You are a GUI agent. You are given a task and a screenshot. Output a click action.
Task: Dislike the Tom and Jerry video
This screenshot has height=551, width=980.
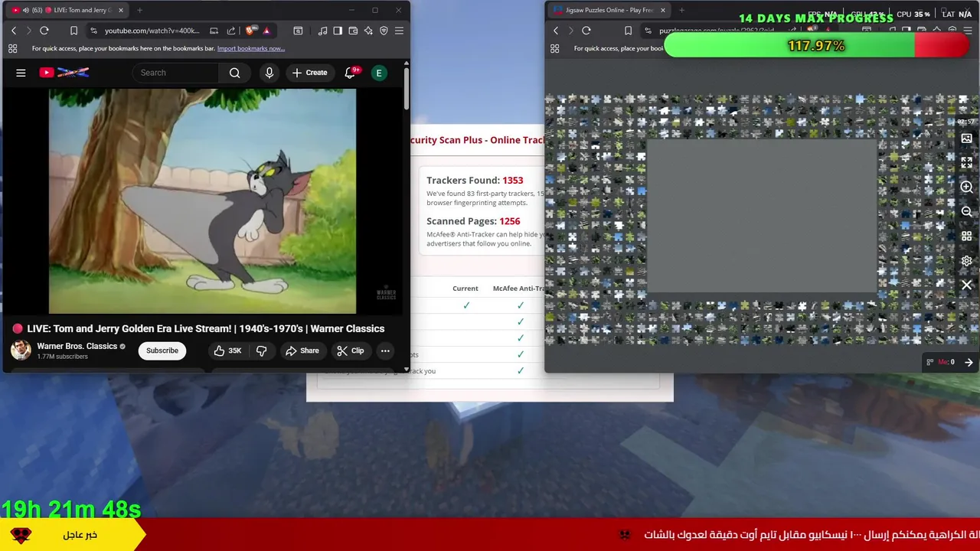261,350
